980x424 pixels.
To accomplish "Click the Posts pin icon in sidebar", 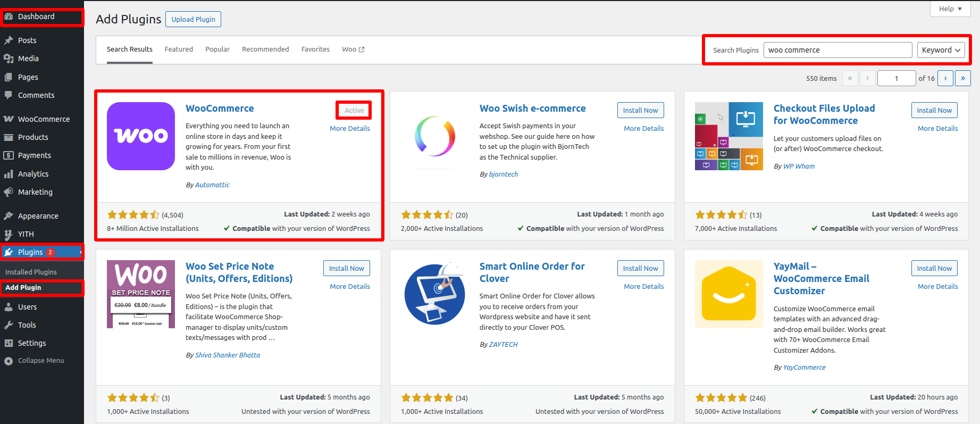I will click(9, 40).
